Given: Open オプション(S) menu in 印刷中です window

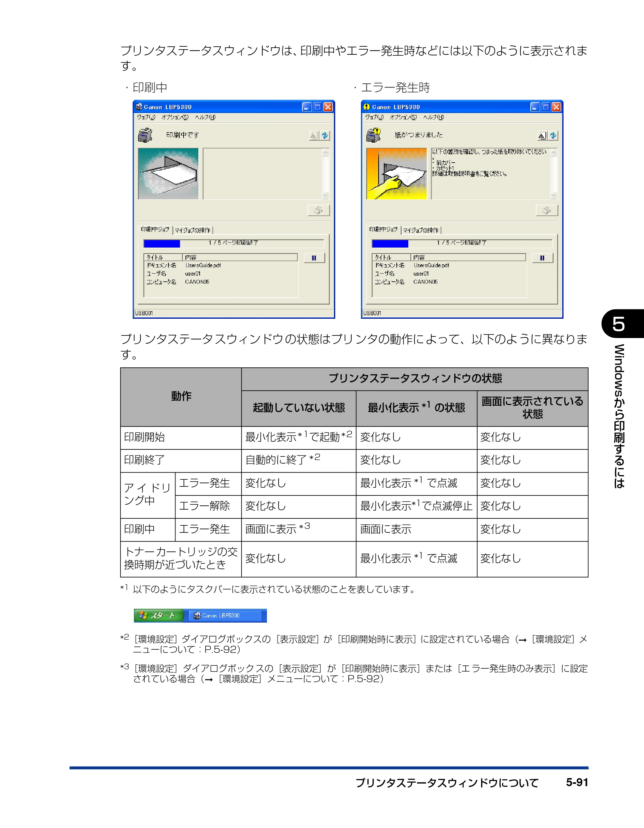Looking at the screenshot, I should coord(175,117).
